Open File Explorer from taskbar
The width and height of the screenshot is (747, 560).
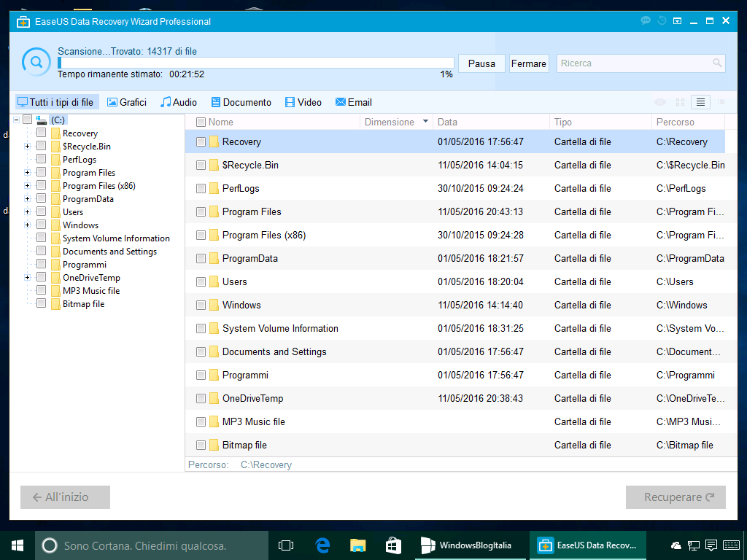tap(357, 545)
